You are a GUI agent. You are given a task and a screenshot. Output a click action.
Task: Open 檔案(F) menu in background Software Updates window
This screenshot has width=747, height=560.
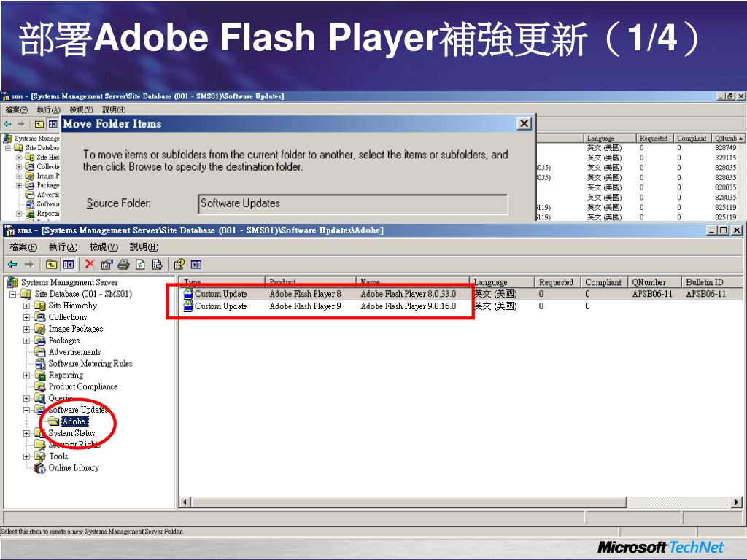pyautogui.click(x=17, y=109)
